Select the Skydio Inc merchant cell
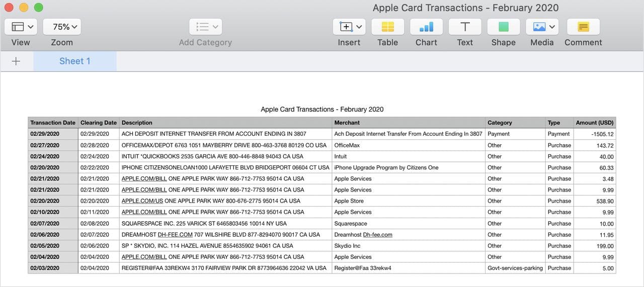644x287 pixels. pos(409,246)
